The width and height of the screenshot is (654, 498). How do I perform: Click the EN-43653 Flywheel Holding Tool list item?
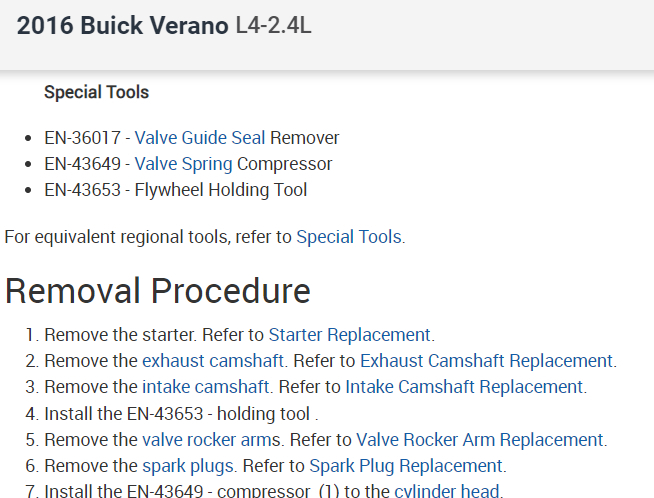175,190
